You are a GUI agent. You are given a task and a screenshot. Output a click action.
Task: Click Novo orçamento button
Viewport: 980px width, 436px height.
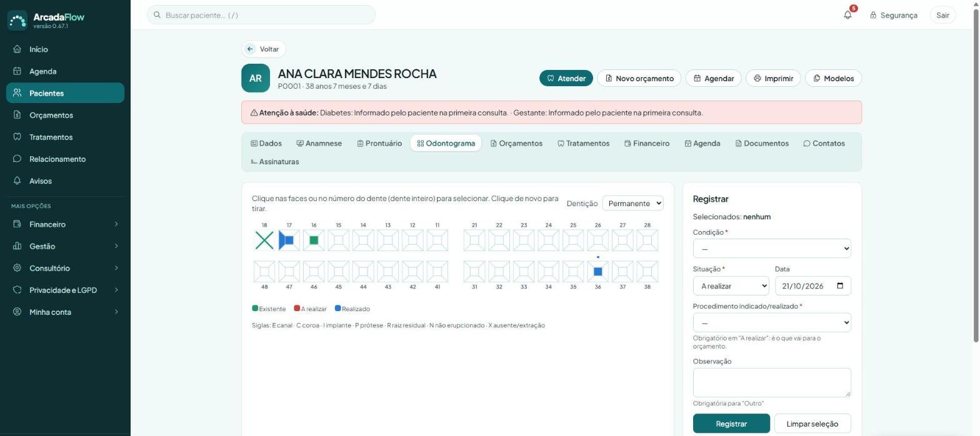[639, 78]
